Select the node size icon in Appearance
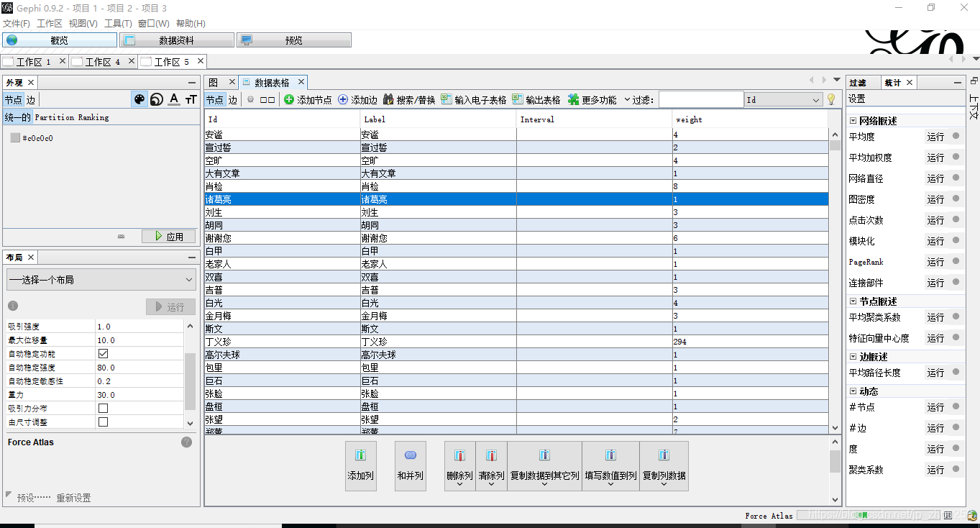The image size is (980, 528). click(x=157, y=99)
